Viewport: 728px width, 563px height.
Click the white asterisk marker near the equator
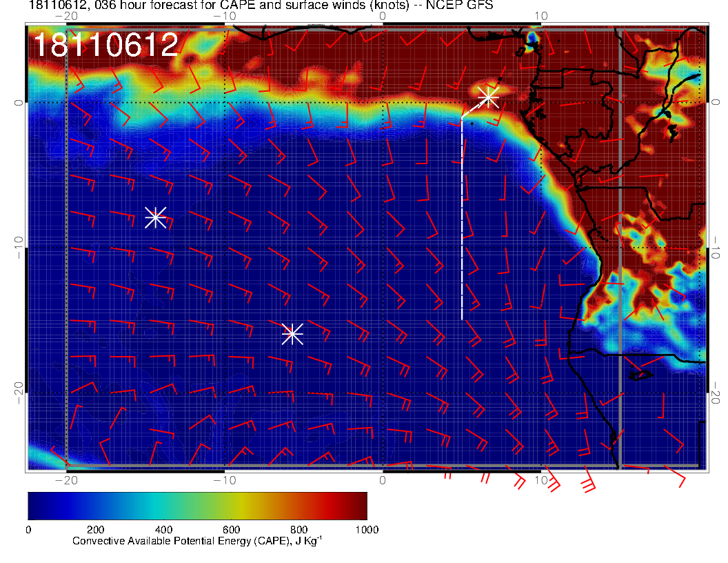click(x=488, y=97)
